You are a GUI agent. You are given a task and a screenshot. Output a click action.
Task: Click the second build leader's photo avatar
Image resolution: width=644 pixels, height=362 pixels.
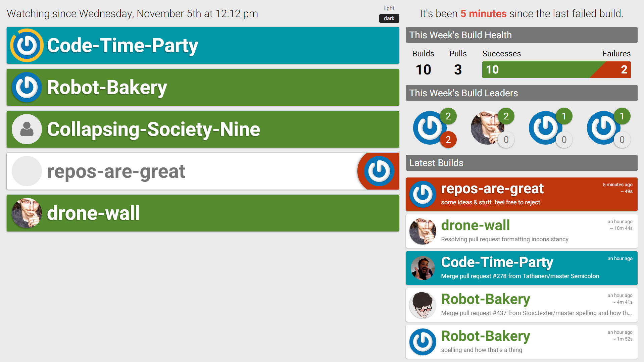[487, 128]
